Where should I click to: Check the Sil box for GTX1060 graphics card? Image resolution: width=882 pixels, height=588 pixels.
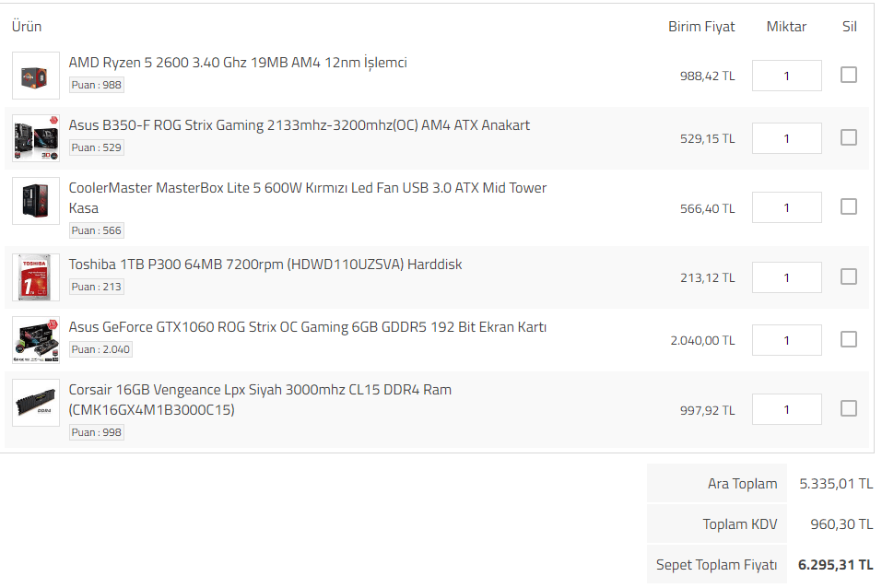(848, 339)
